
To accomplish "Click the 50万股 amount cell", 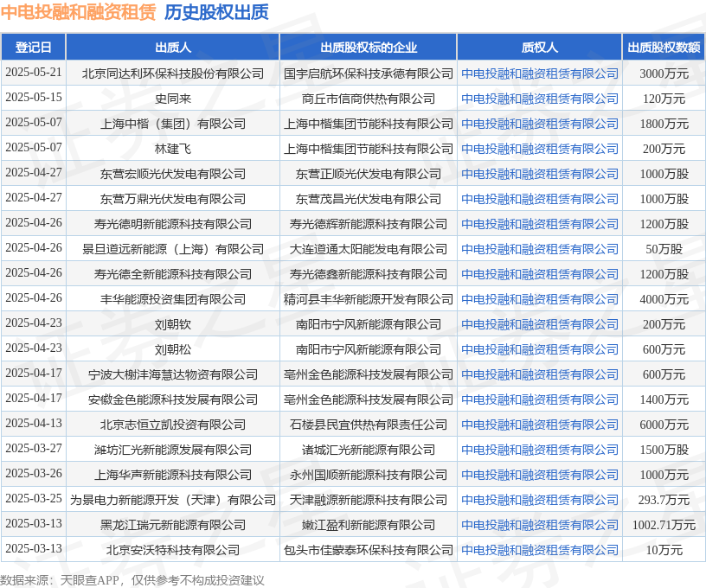I will [664, 249].
